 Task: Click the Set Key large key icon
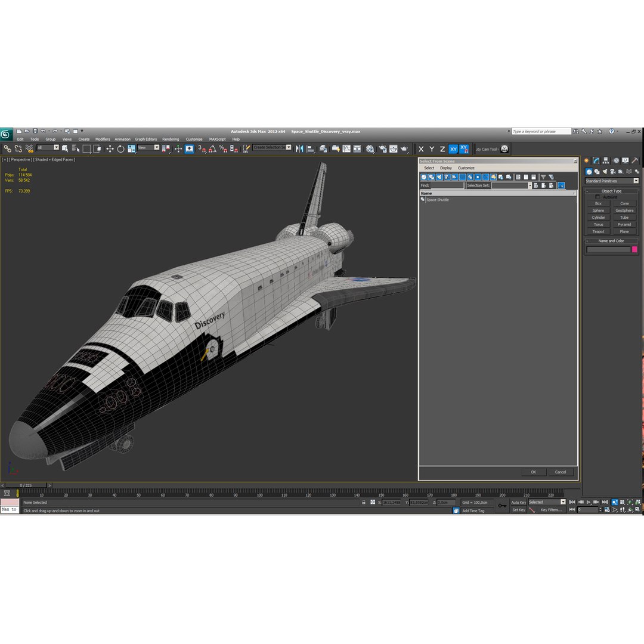(502, 506)
